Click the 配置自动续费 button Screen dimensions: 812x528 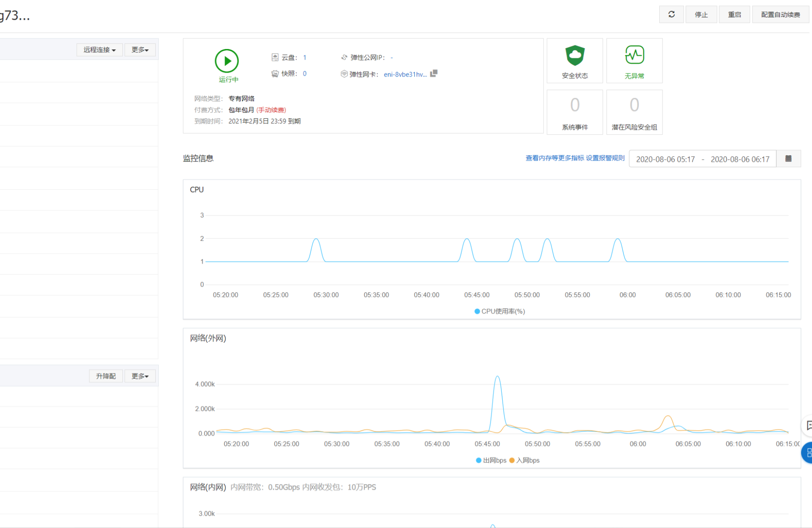(780, 14)
